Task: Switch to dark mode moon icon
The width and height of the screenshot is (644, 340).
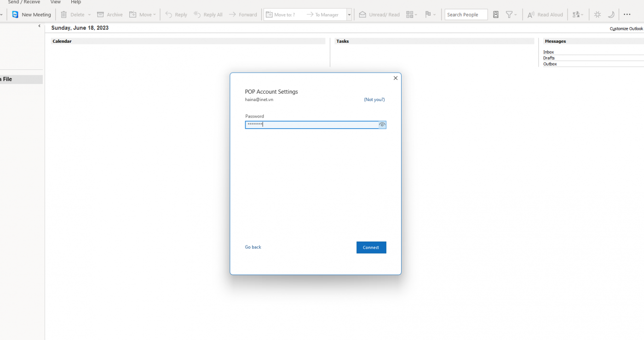Action: (x=611, y=15)
